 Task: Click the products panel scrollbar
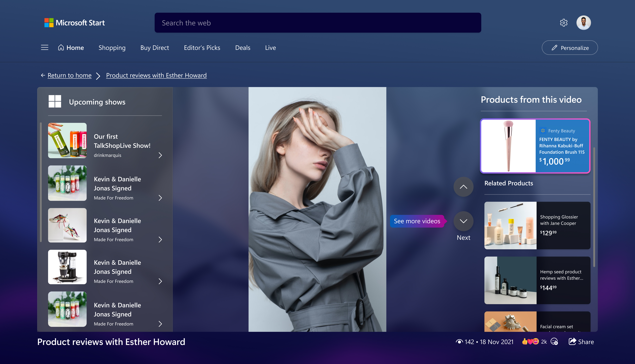tap(594, 207)
